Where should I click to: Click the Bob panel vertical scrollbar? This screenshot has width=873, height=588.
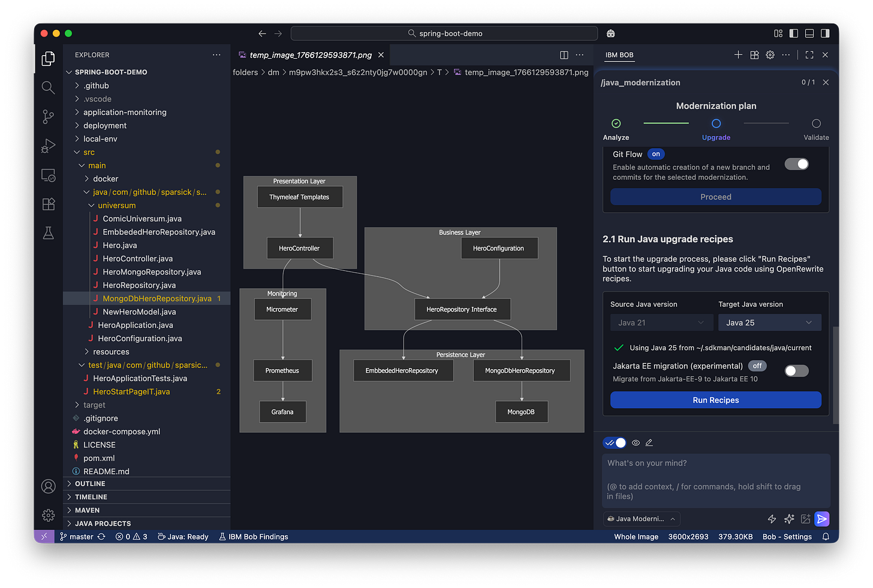click(x=836, y=375)
